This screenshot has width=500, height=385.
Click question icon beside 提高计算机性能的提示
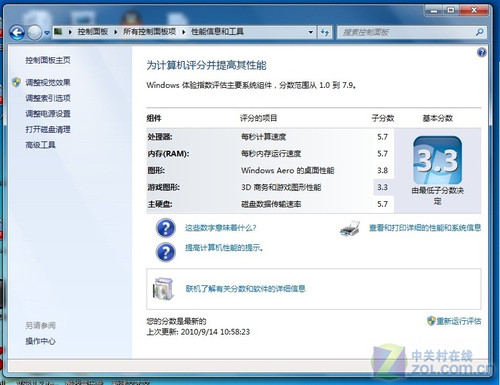coord(165,252)
